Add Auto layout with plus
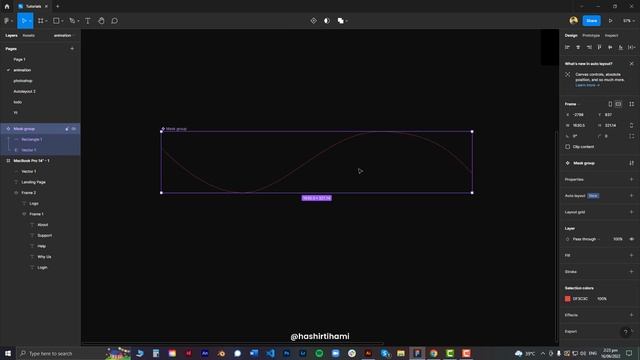 tap(631, 196)
